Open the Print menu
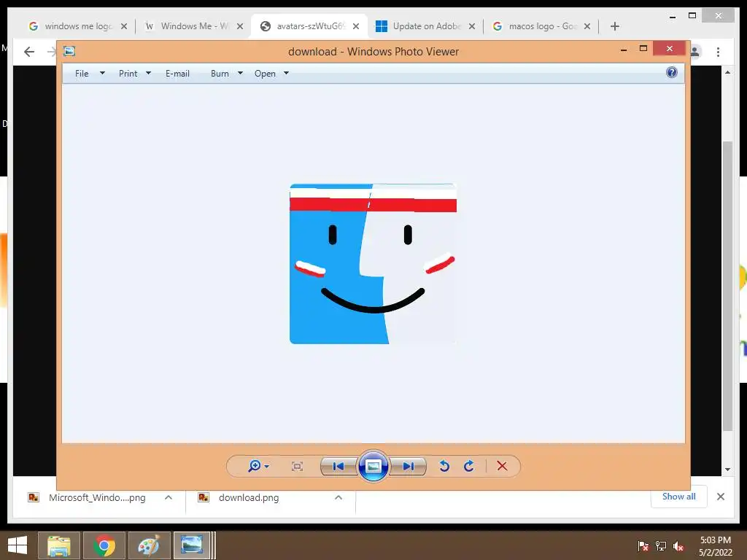 pos(128,74)
